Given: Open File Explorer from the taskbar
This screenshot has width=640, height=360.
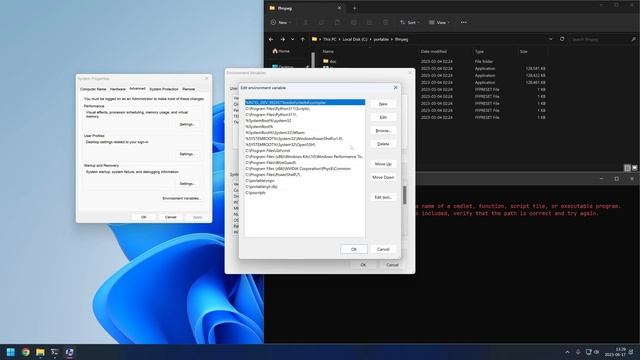Looking at the screenshot, I should pos(40,352).
